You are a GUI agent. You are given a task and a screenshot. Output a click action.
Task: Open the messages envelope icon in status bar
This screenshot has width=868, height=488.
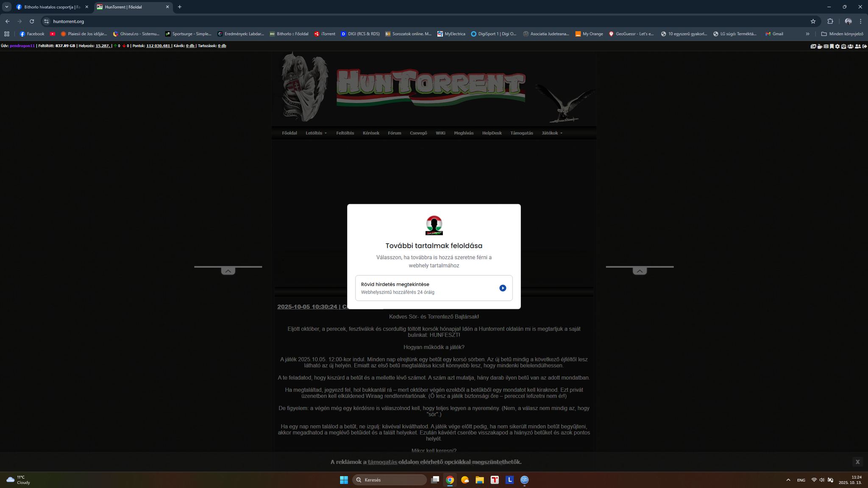click(843, 46)
